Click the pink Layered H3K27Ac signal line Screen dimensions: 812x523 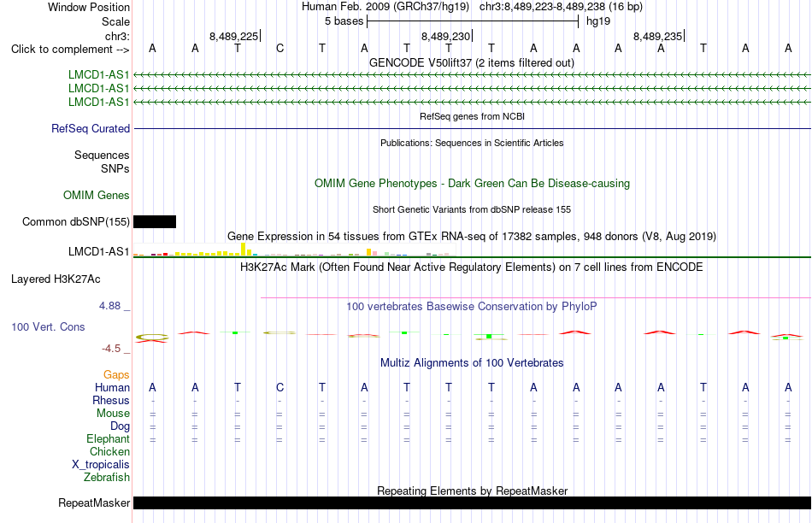point(536,297)
